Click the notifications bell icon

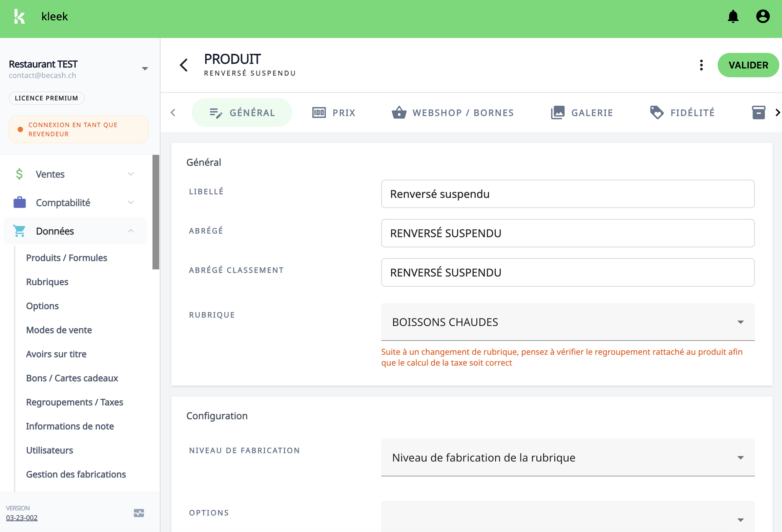[x=733, y=16]
